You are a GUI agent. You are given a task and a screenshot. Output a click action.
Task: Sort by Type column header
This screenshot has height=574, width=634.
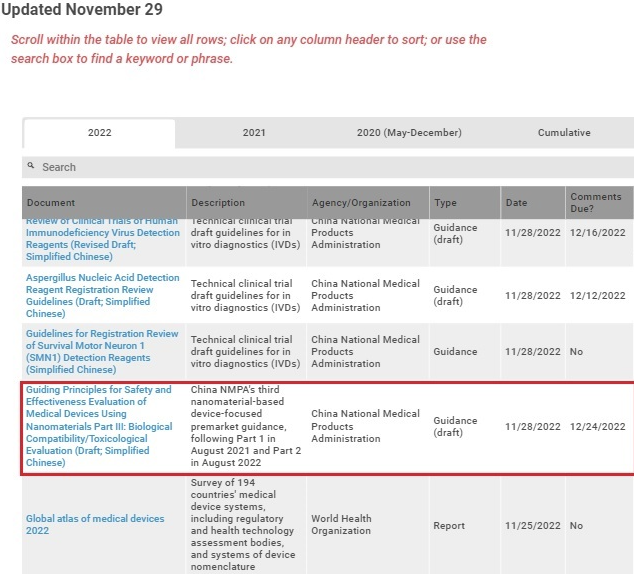coord(465,203)
